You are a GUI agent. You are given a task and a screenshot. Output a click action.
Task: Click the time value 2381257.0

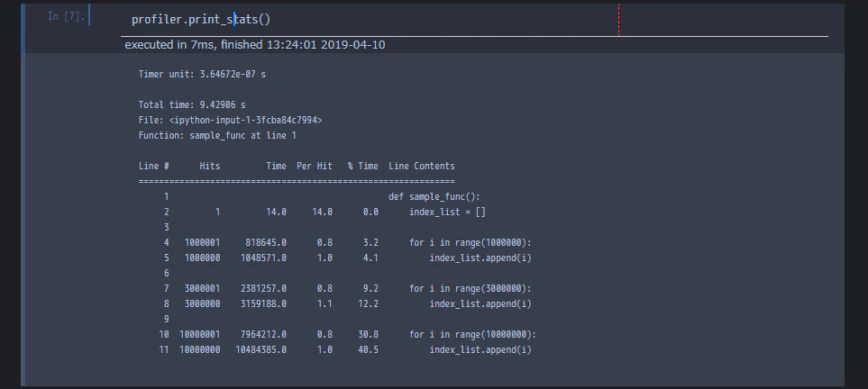coord(263,289)
